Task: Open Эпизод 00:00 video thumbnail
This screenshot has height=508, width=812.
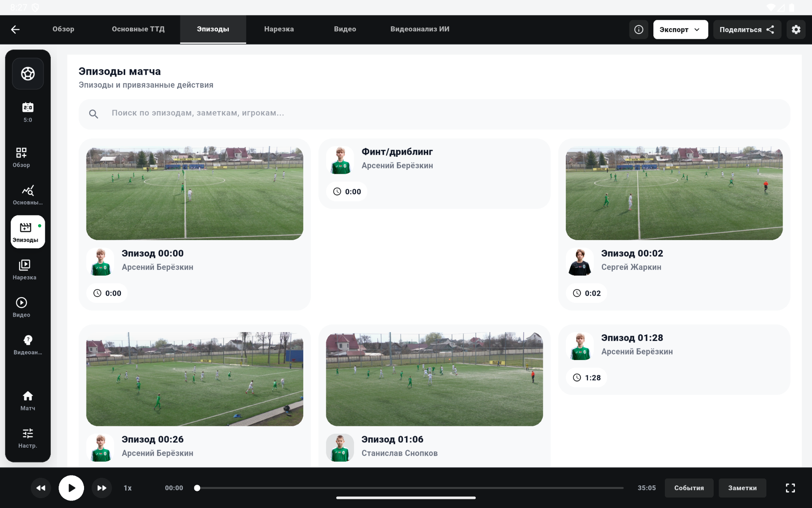Action: (195, 193)
